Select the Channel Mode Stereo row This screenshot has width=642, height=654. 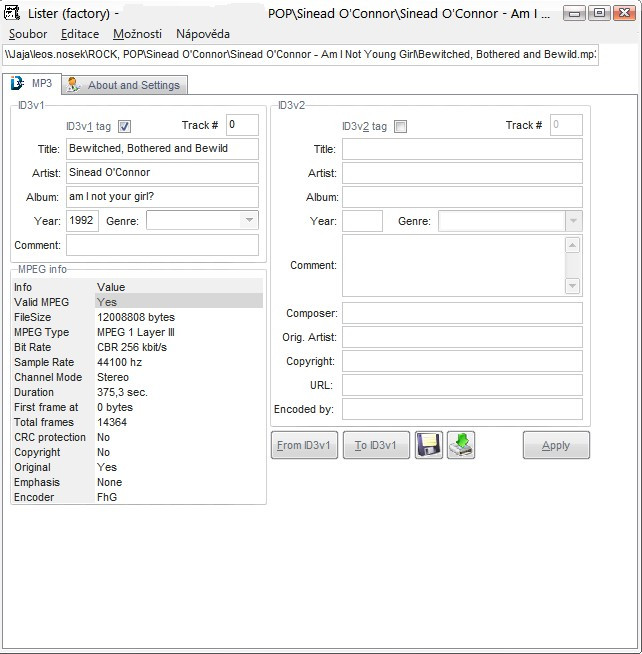(138, 377)
